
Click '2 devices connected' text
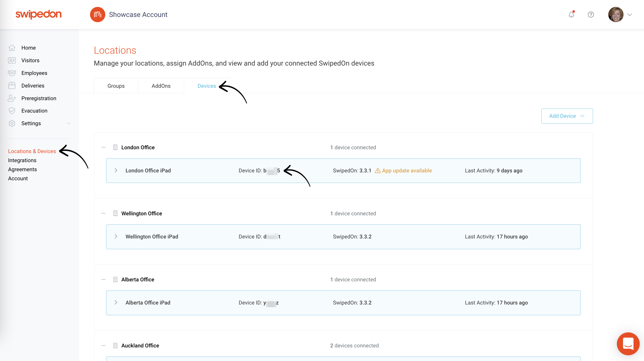click(354, 346)
